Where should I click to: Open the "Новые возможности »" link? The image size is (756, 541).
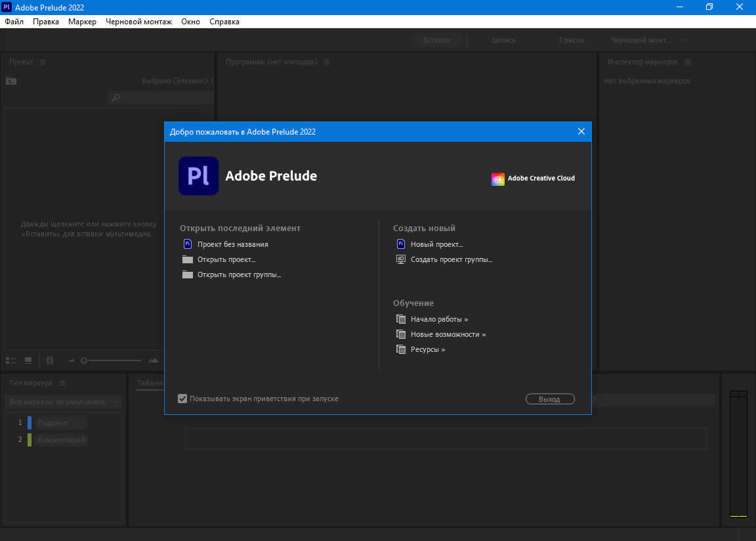coord(448,334)
